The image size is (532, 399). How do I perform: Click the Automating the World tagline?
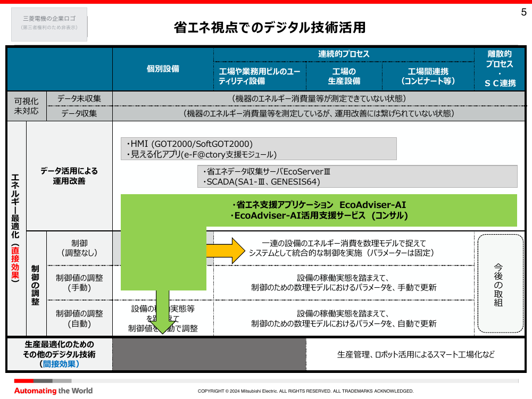click(53, 391)
